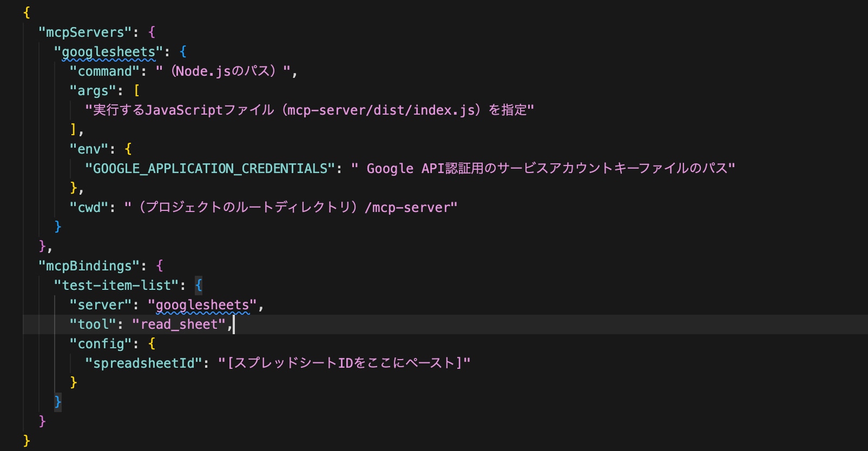
Task: Click the "env" property key
Action: 89,149
